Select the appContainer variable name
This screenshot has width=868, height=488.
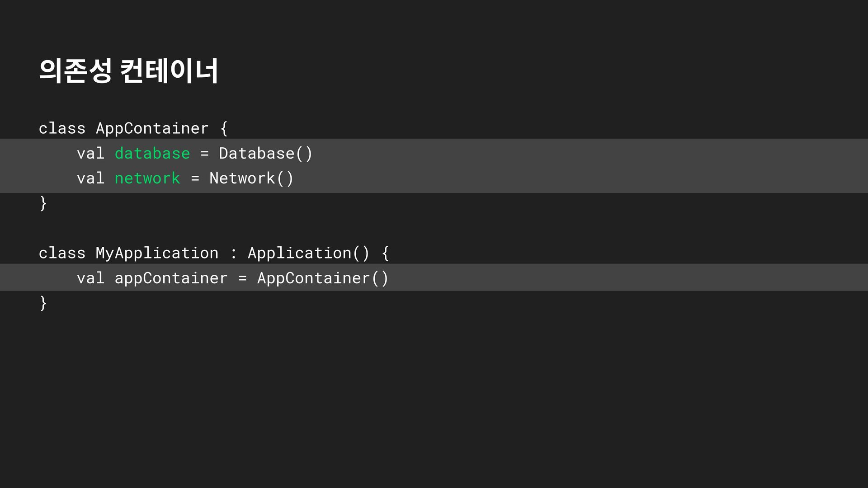tap(171, 278)
